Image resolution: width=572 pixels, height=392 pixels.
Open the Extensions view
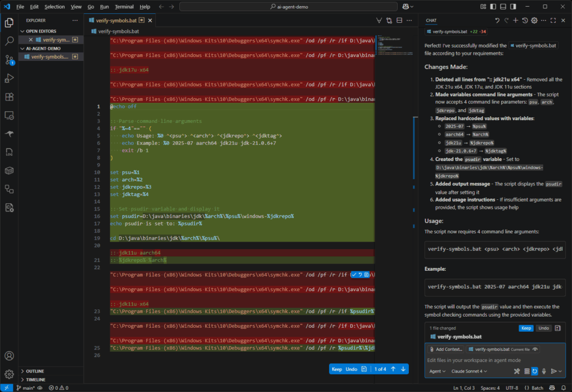click(9, 97)
